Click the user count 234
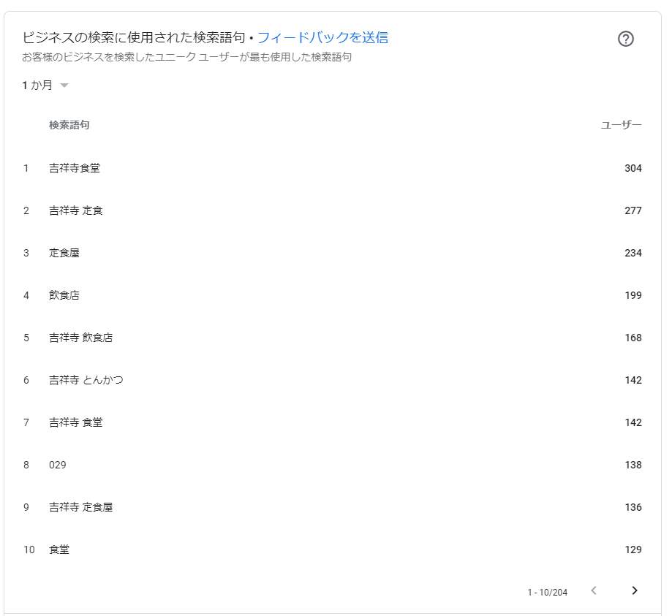This screenshot has height=616, width=672. 633,253
